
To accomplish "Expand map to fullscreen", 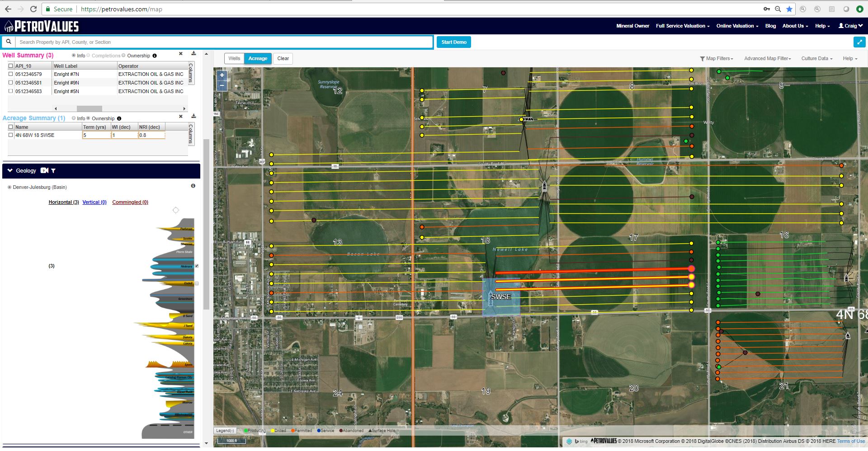I will tap(859, 42).
